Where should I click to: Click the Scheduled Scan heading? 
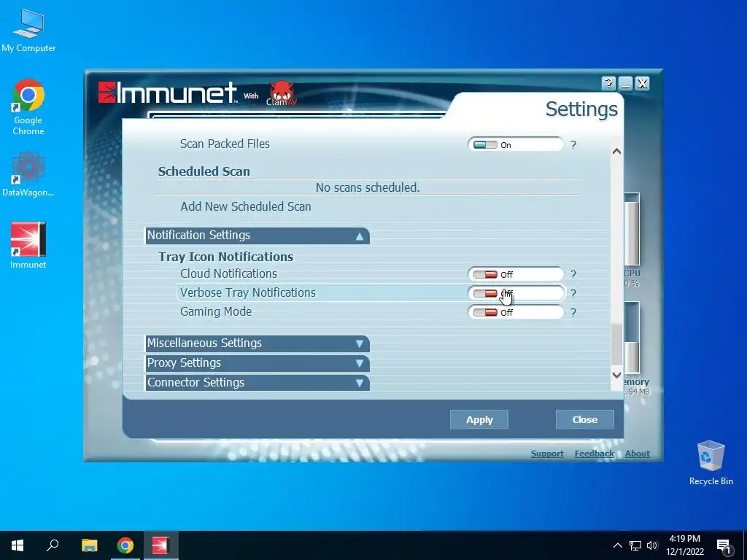204,171
